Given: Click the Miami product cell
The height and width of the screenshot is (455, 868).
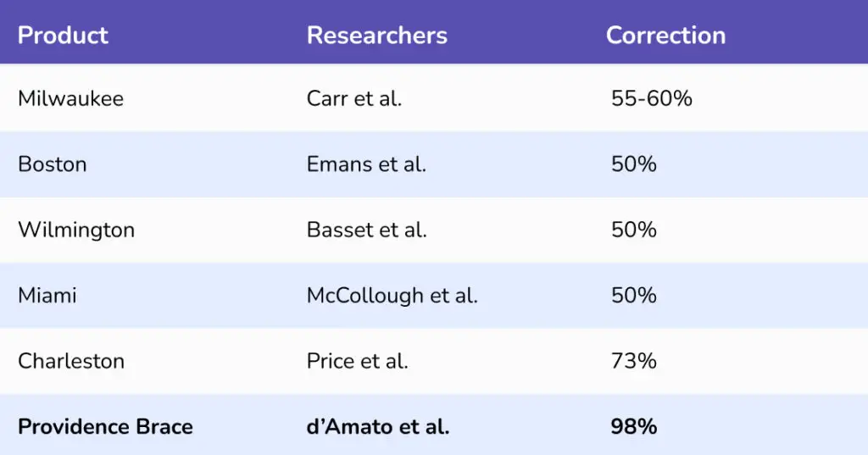Looking at the screenshot, I should tap(47, 296).
